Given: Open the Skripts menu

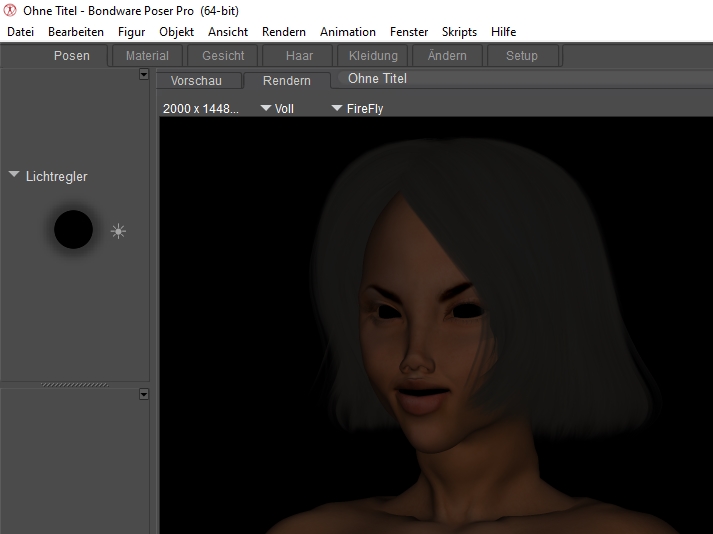Looking at the screenshot, I should [x=459, y=32].
